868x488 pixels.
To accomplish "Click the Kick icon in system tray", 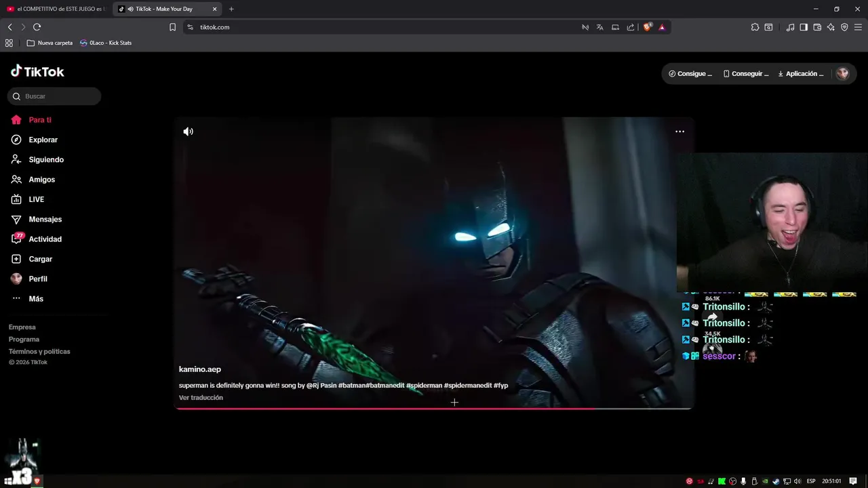I will click(722, 481).
